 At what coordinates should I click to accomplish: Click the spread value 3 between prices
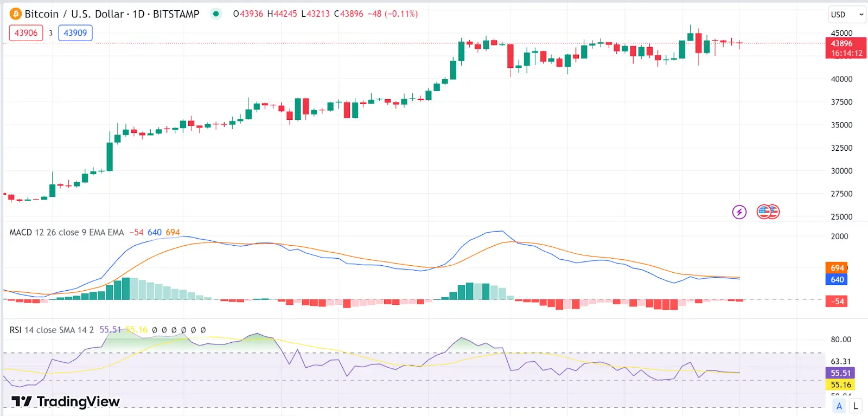click(x=51, y=33)
